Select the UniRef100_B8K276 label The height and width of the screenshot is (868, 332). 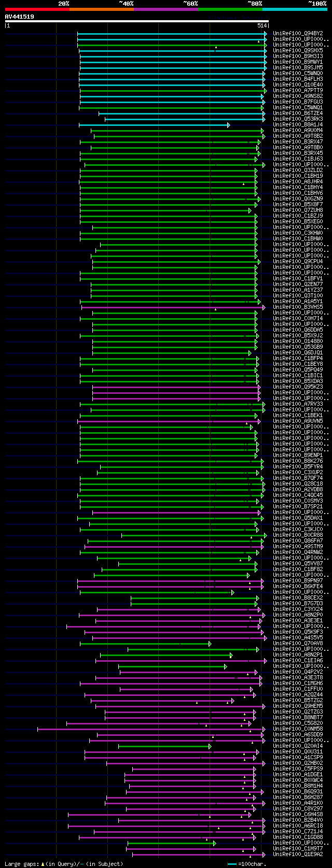tap(298, 461)
